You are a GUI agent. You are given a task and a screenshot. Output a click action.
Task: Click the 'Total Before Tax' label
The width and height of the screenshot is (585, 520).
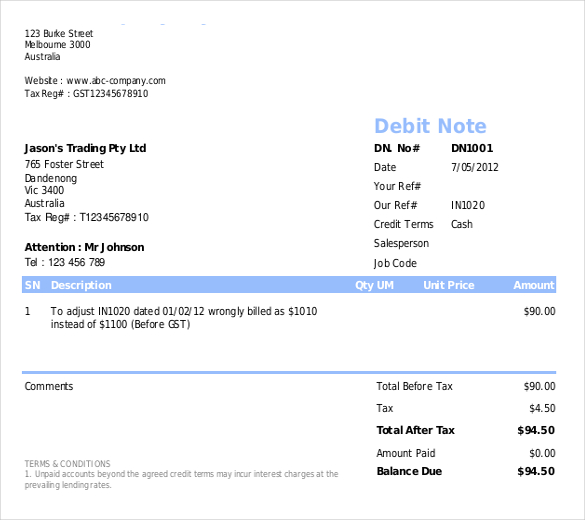point(414,386)
